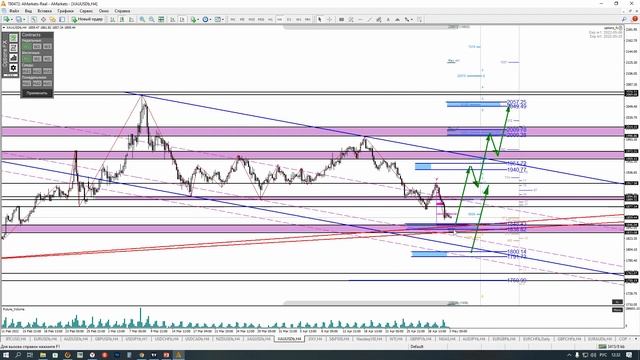Screen dimensions: 640x360
Task: Switch timeframe to M15
Action: tap(251, 19)
